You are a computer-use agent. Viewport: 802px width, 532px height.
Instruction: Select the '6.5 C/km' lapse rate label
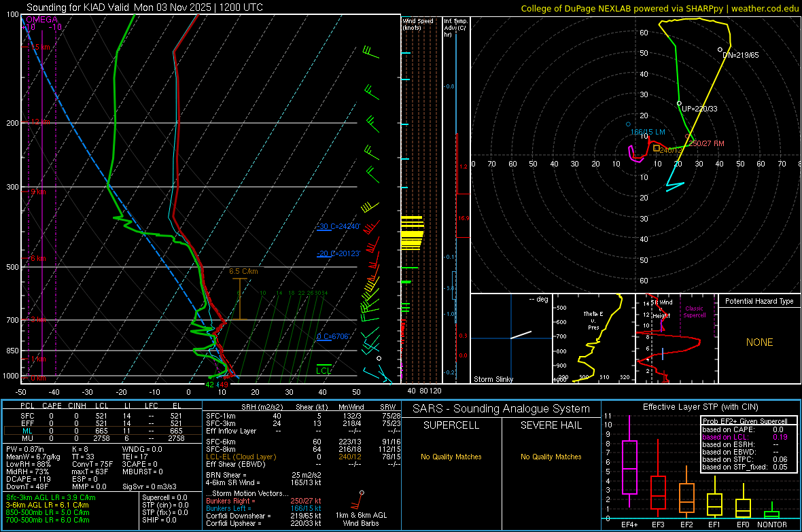(x=243, y=271)
